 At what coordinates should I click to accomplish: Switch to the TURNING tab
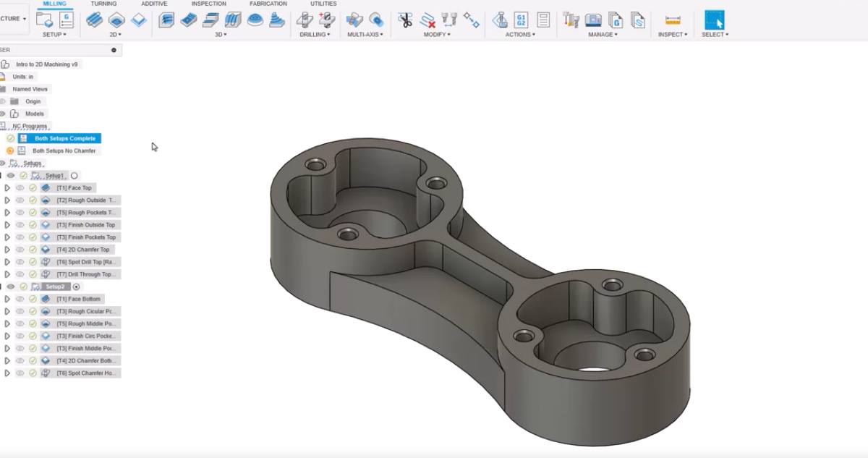tap(103, 4)
